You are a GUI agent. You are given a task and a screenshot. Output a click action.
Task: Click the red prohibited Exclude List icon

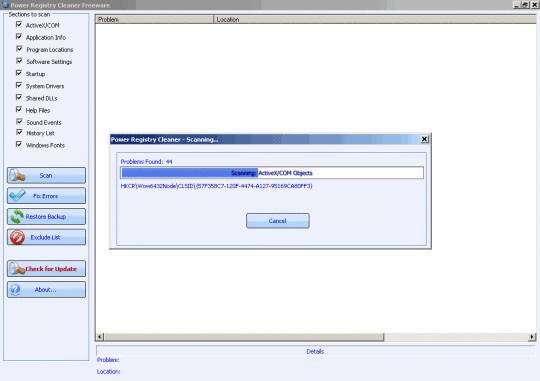coord(17,237)
